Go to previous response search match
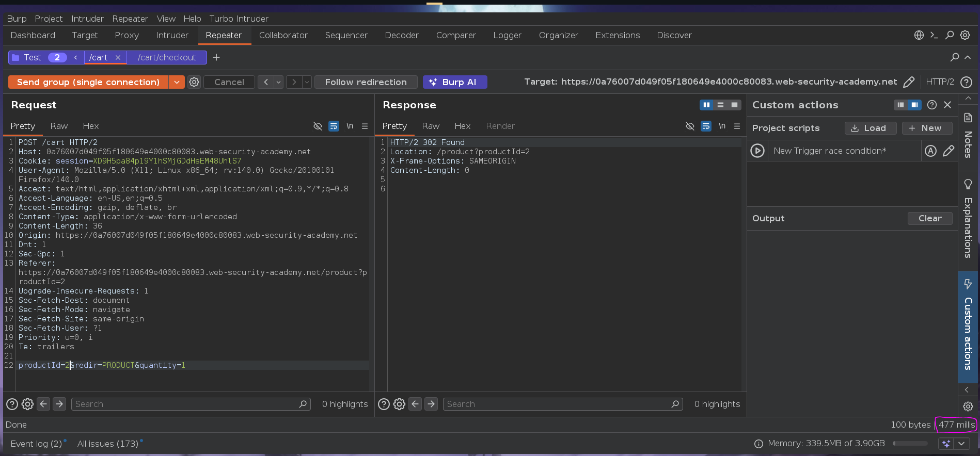The image size is (980, 456). tap(415, 404)
